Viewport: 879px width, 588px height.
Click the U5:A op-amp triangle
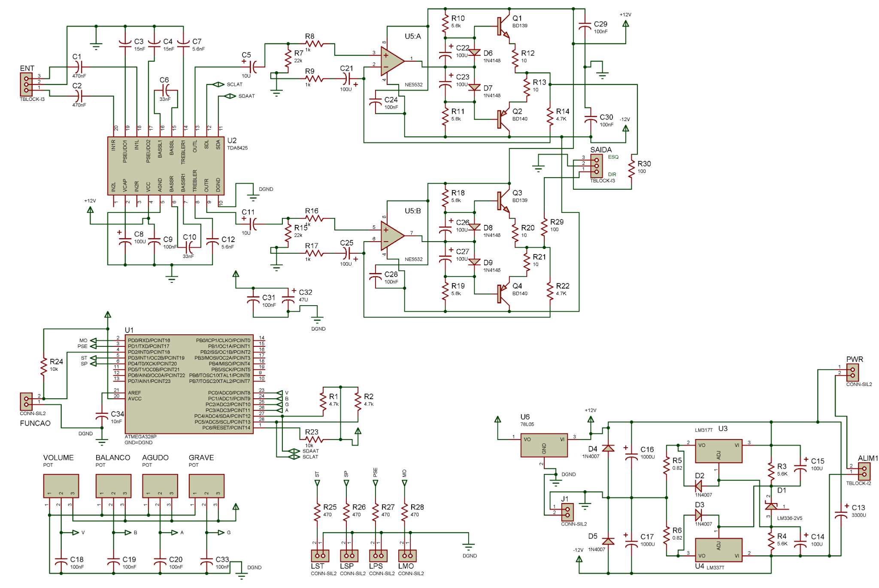pos(393,61)
